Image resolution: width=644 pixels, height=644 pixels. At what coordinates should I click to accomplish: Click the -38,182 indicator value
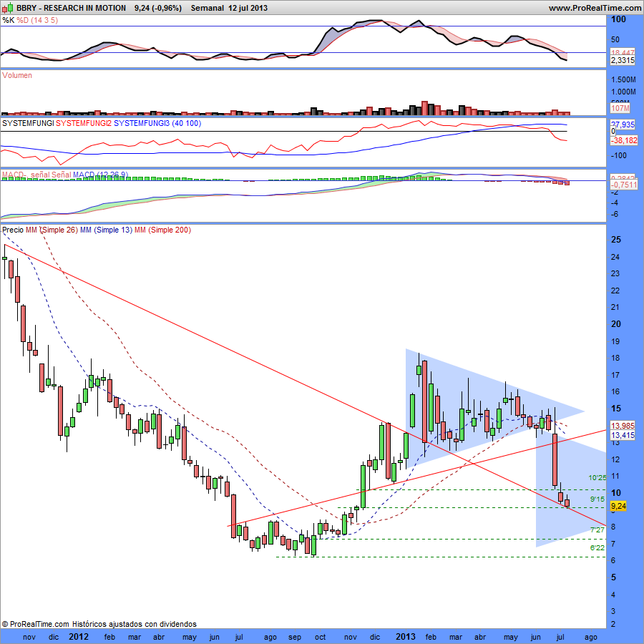coord(624,140)
